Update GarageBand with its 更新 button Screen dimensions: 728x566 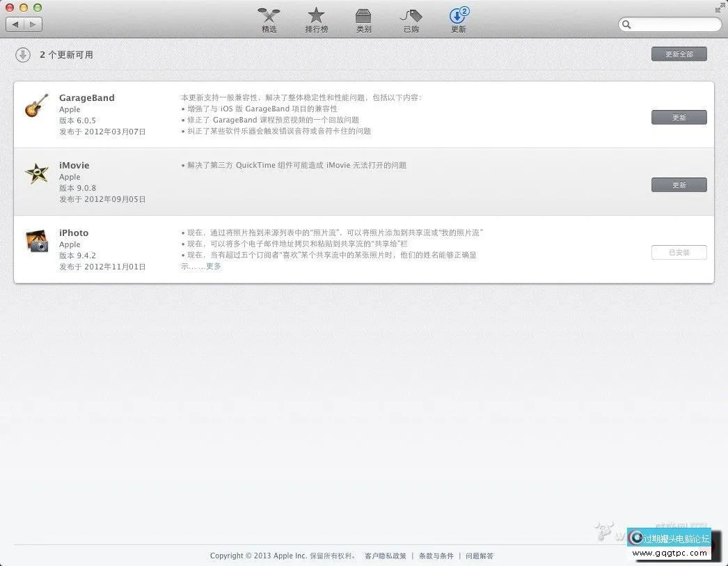[679, 117]
